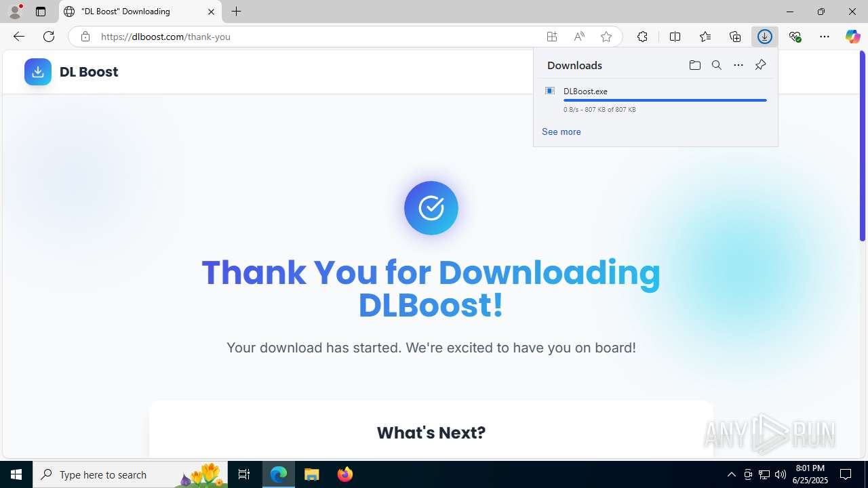
Task: Toggle Split screen view
Action: coord(675,37)
